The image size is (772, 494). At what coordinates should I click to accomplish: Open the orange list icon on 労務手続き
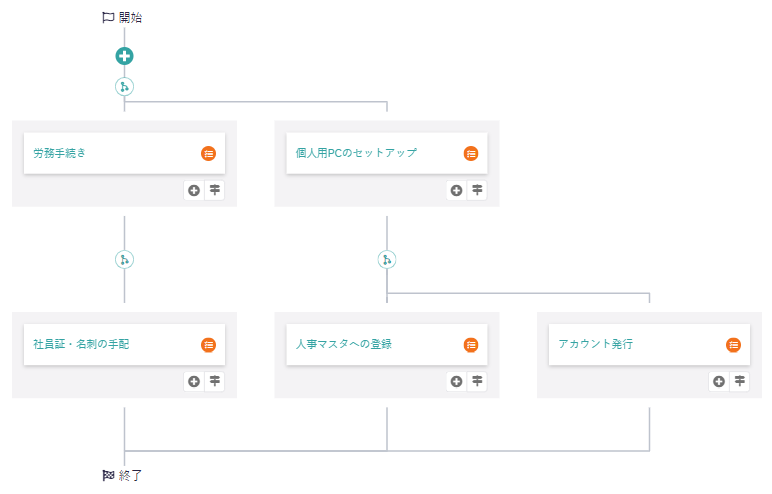point(208,153)
